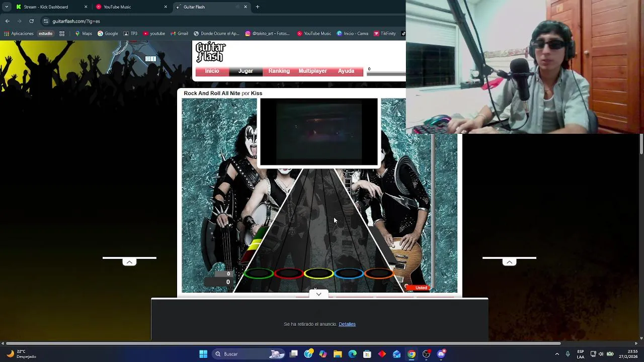Close the Stream - Kick Dashboard tab

coord(86,7)
